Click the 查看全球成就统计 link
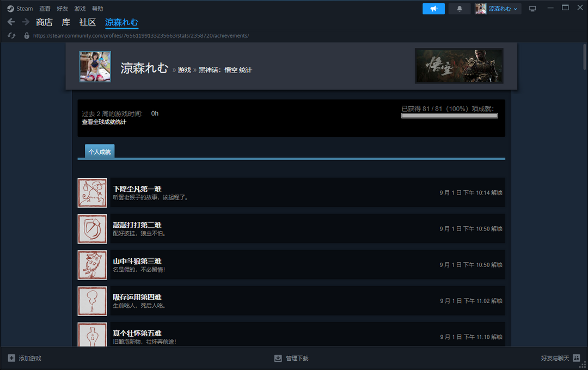 click(x=104, y=122)
